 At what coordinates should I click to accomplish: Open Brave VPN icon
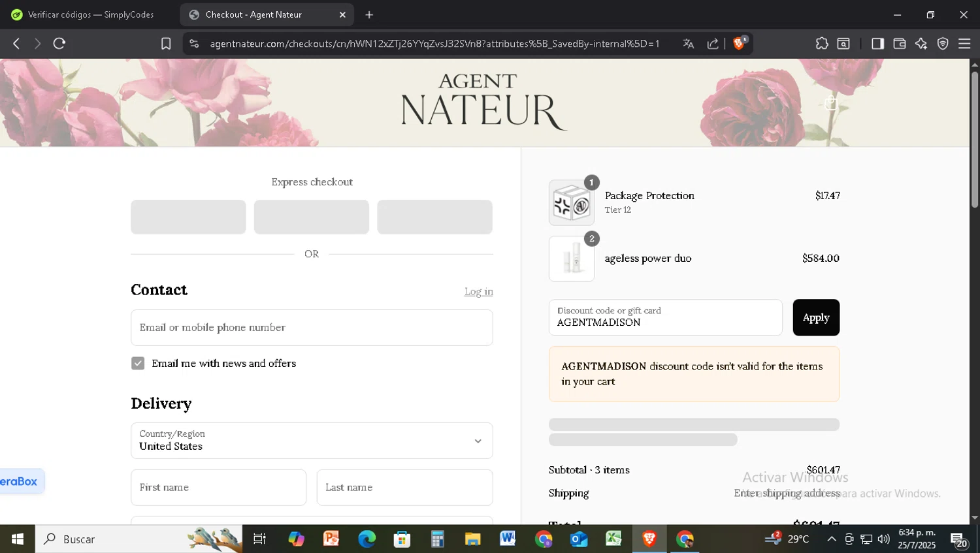943,44
